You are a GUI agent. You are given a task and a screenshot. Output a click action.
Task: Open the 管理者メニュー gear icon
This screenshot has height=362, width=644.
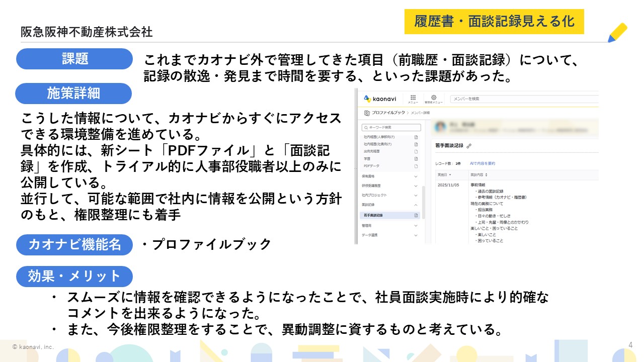(434, 98)
